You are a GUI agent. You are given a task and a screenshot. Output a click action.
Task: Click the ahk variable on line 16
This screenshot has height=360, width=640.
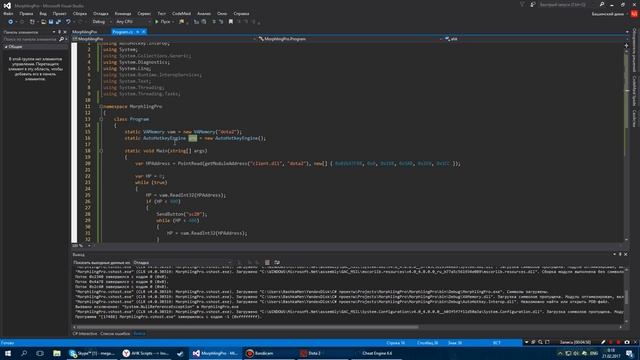tap(193, 138)
